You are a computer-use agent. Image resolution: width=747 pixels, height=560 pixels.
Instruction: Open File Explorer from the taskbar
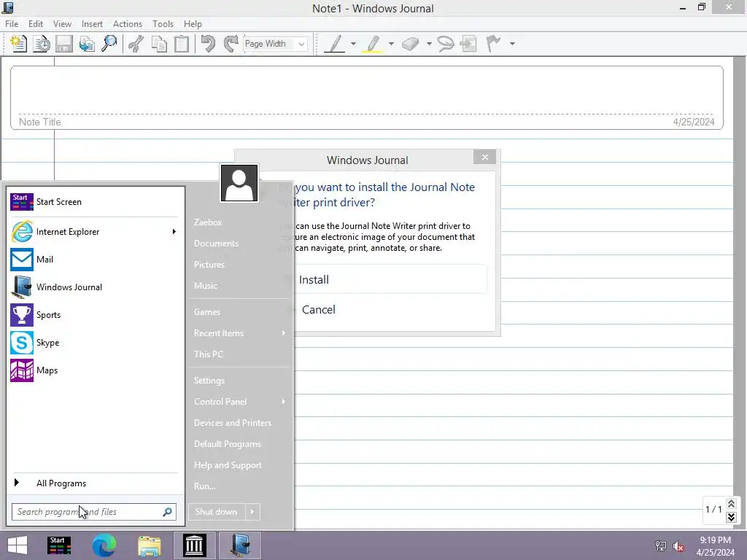(x=149, y=545)
